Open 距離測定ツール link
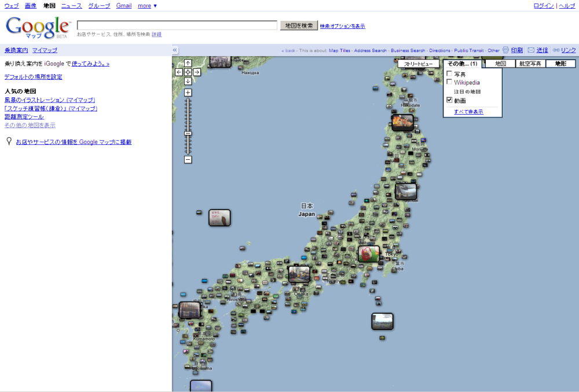Image resolution: width=579 pixels, height=392 pixels. [x=24, y=116]
